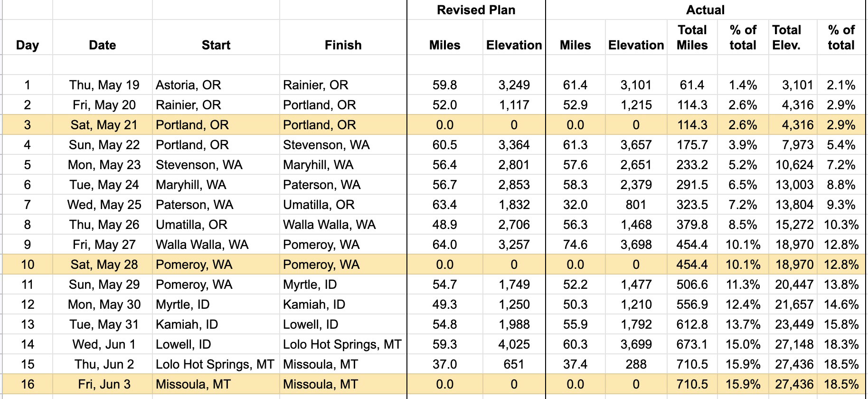The width and height of the screenshot is (868, 399).
Task: Click the Revised Plan header cell
Action: pos(476,10)
